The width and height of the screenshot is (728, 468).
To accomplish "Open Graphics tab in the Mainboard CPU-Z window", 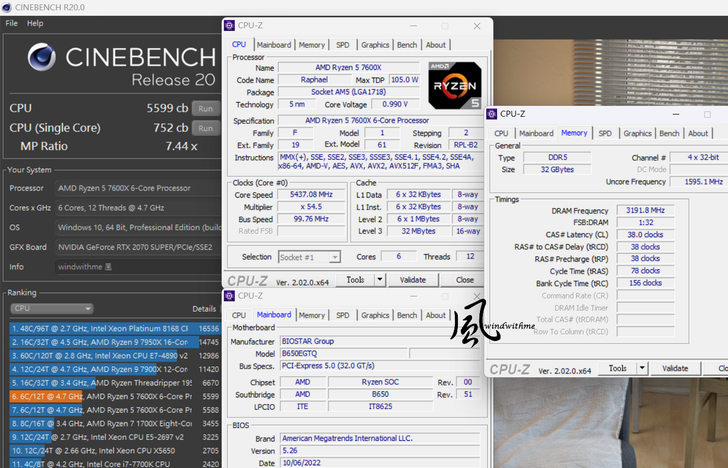I will pyautogui.click(x=375, y=314).
